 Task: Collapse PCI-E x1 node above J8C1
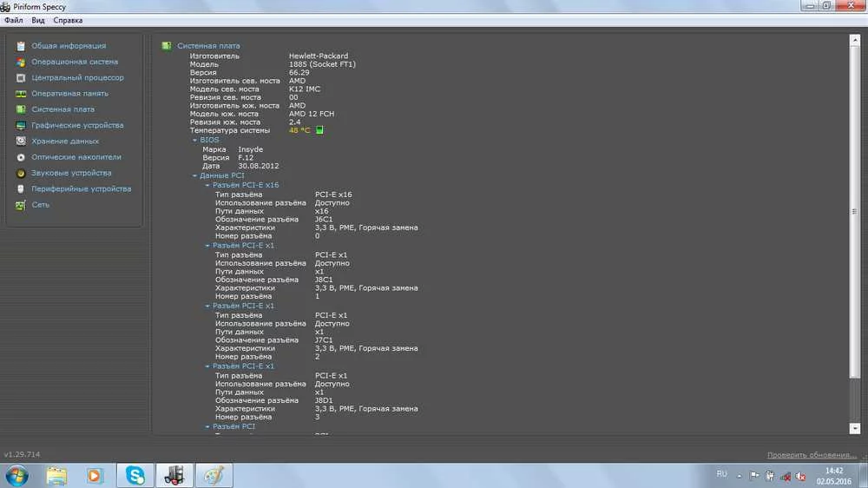point(207,246)
